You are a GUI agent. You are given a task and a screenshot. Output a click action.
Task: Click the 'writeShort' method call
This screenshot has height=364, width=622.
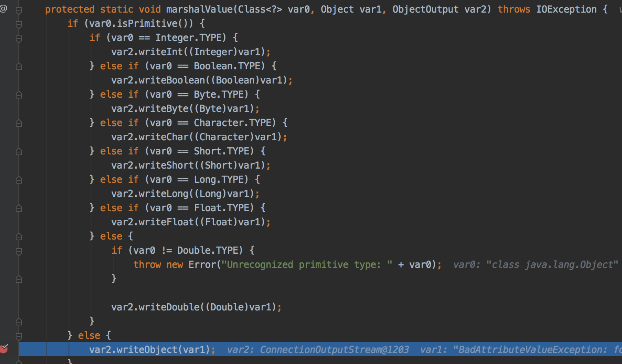(166, 165)
